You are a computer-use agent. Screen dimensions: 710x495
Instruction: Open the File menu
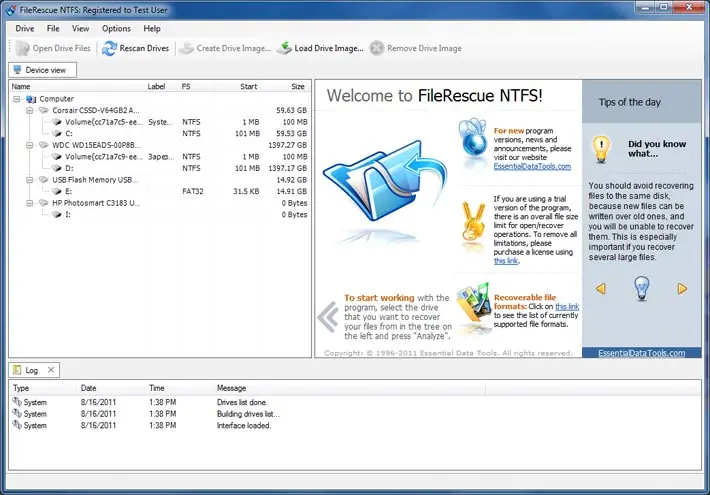click(x=53, y=29)
